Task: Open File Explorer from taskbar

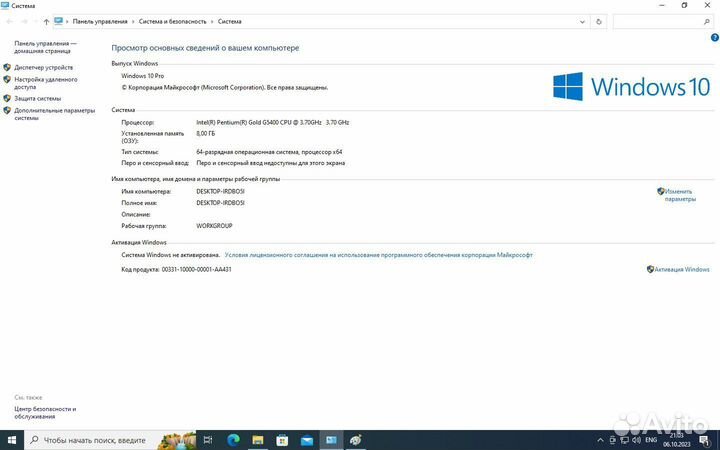Action: coord(258,440)
